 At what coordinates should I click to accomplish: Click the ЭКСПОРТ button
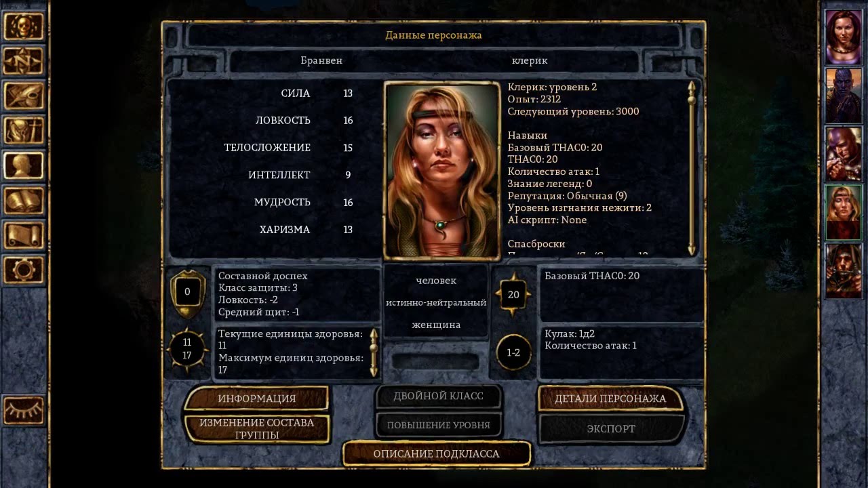click(x=610, y=428)
